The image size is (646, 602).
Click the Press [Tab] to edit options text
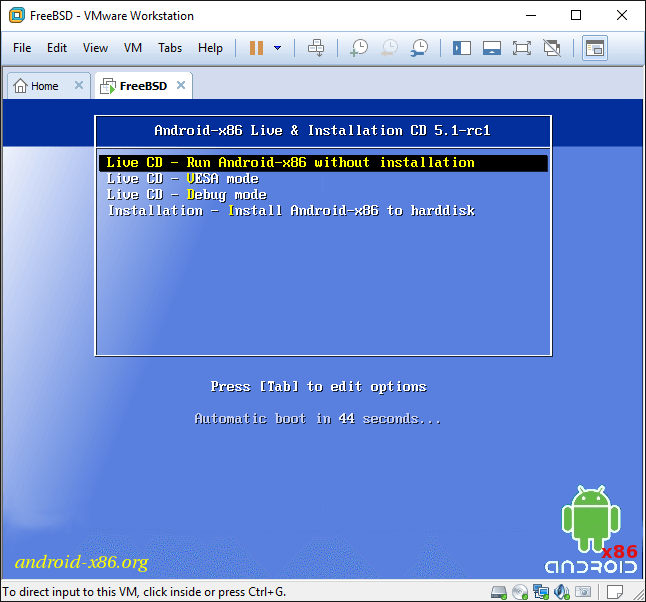[318, 386]
